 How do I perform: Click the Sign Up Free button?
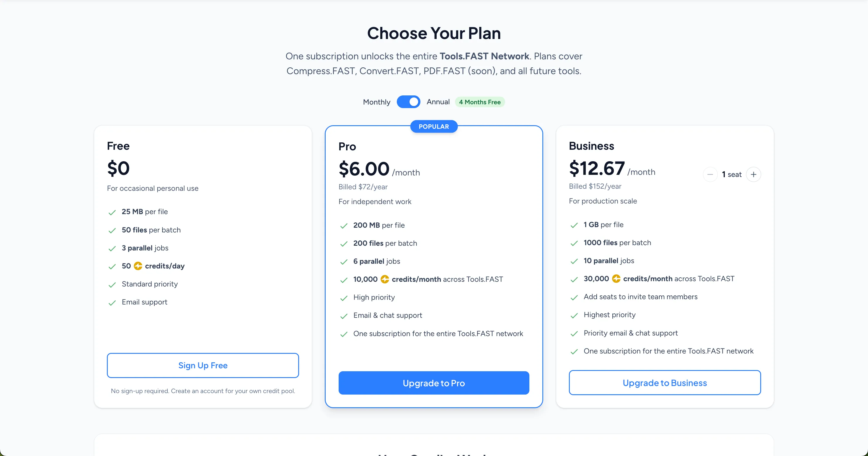point(203,365)
